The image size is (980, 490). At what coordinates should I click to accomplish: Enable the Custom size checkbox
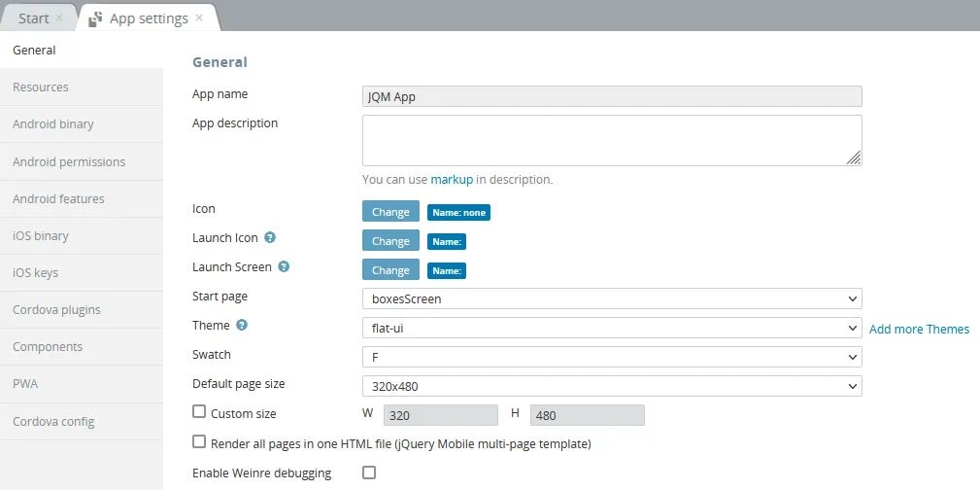[x=199, y=412]
